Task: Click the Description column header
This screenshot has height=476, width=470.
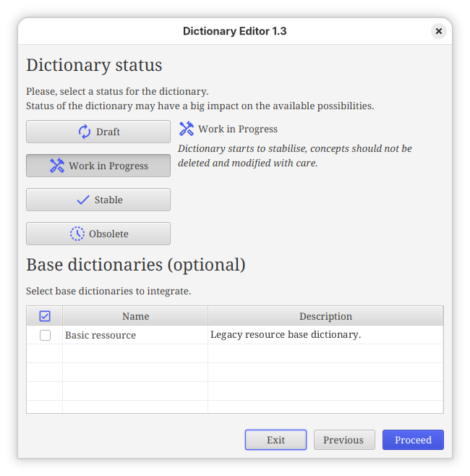Action: pyautogui.click(x=325, y=316)
